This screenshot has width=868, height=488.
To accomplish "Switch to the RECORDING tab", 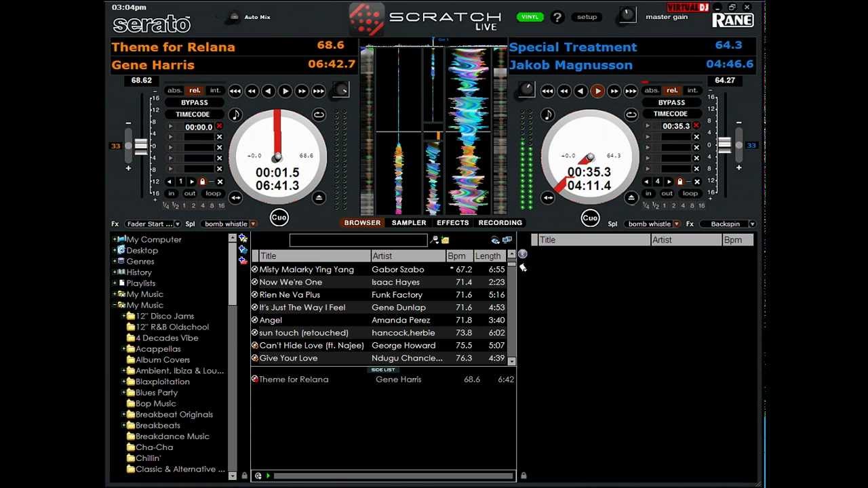I will (500, 223).
